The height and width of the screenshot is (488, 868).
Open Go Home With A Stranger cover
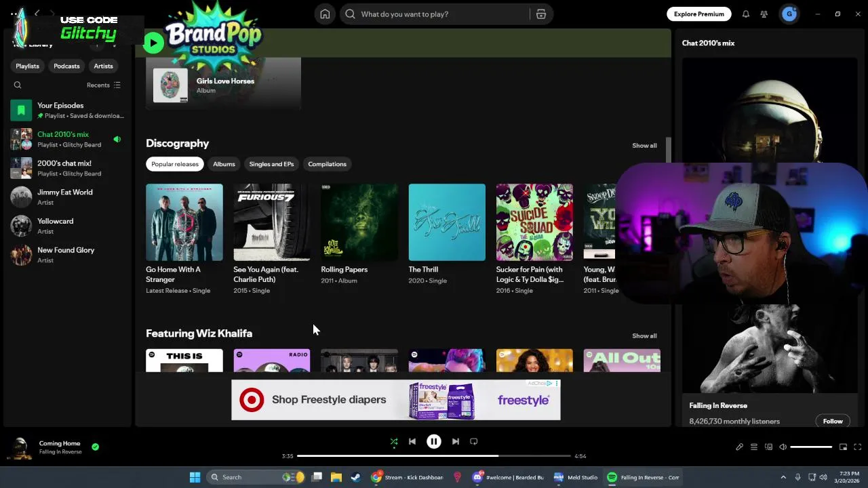tap(184, 222)
